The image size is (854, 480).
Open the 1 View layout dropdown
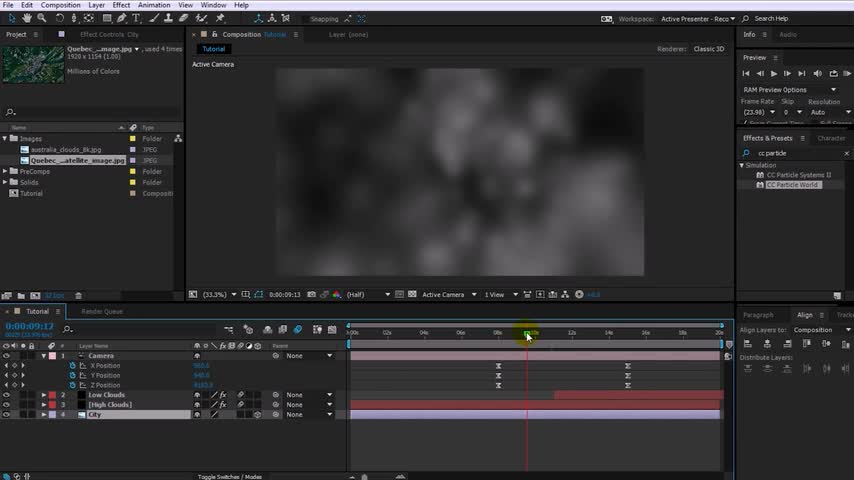click(x=501, y=295)
